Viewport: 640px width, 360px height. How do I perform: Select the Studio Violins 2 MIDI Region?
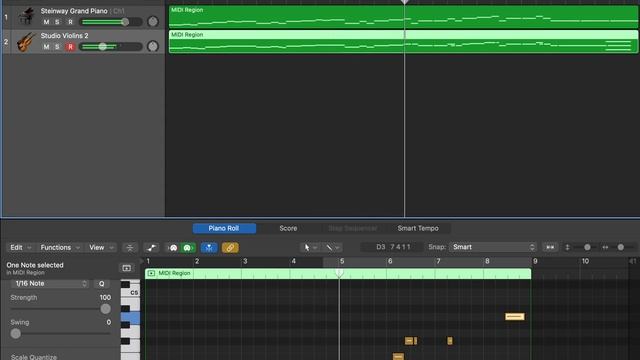click(403, 42)
